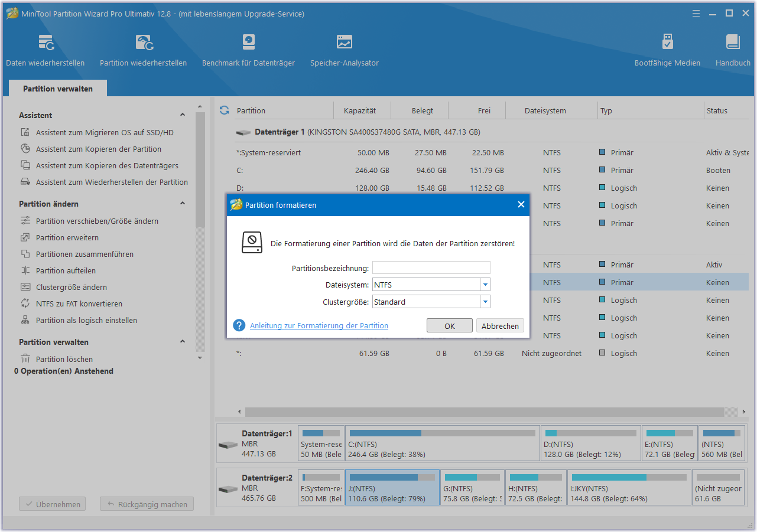757x532 pixels.
Task: Collapse the Partition ändern section
Action: 183,204
